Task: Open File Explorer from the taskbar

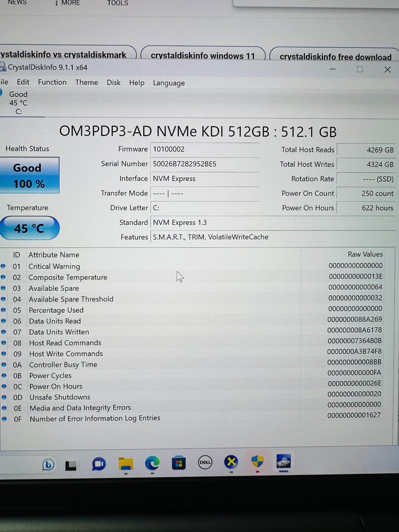Action: [x=126, y=464]
